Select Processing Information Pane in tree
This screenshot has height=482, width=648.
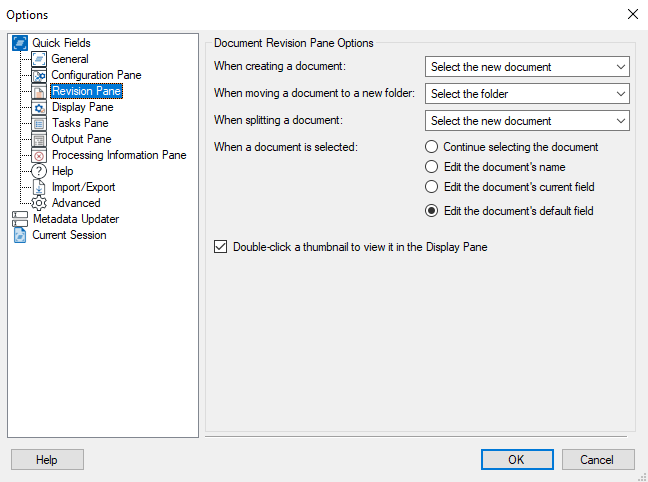click(119, 155)
